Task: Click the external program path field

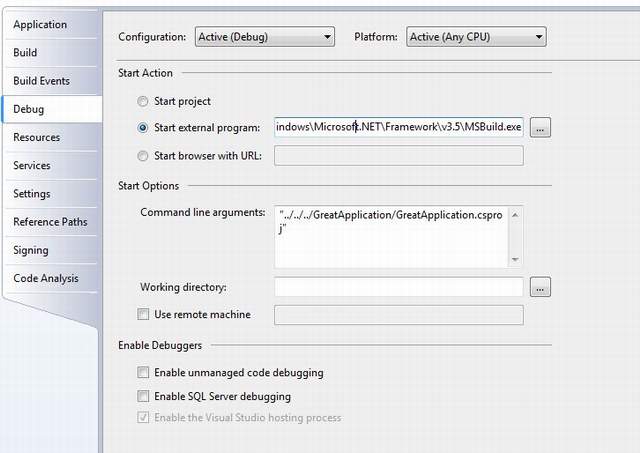Action: 399,127
